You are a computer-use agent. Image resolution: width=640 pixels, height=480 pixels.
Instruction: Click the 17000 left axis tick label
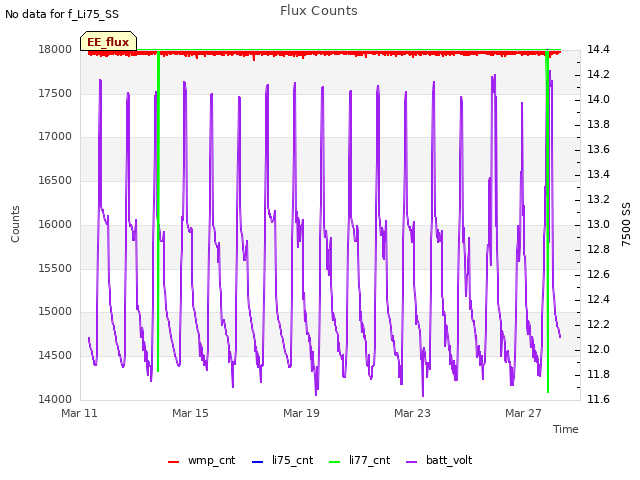pos(55,136)
